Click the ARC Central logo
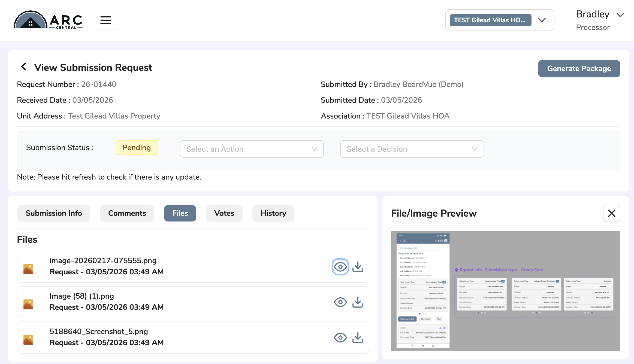The image size is (634, 364). click(48, 20)
